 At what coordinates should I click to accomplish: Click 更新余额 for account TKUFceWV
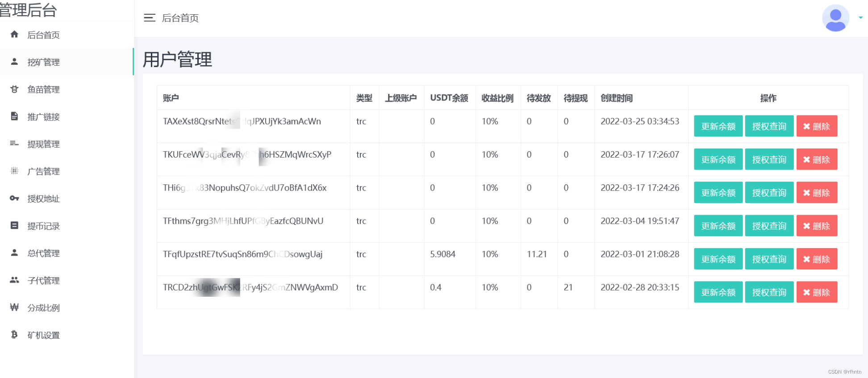[718, 159]
